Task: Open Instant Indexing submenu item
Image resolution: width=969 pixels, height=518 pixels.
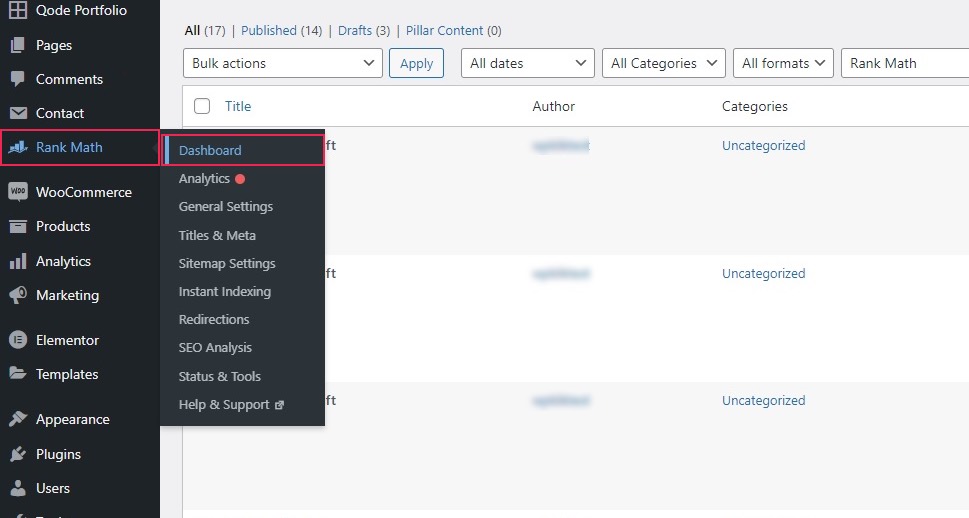Action: click(x=224, y=291)
